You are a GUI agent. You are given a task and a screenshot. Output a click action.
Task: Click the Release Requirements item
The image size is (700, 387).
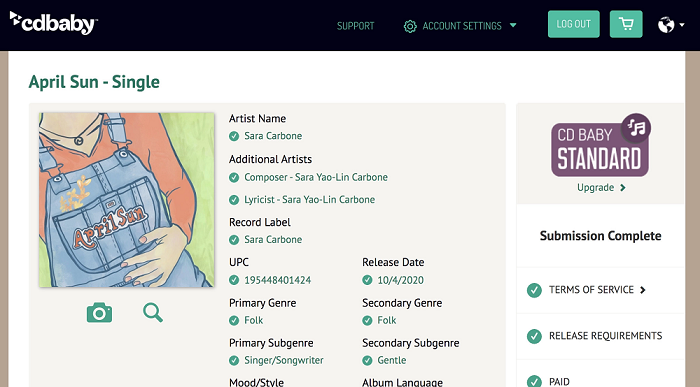click(605, 336)
